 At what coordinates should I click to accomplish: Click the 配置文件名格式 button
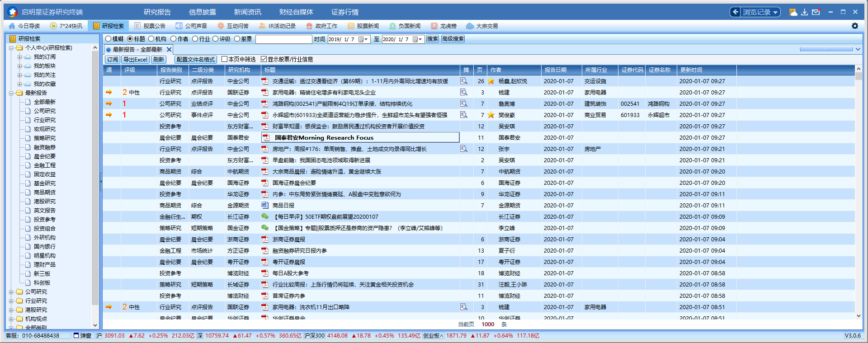[196, 60]
